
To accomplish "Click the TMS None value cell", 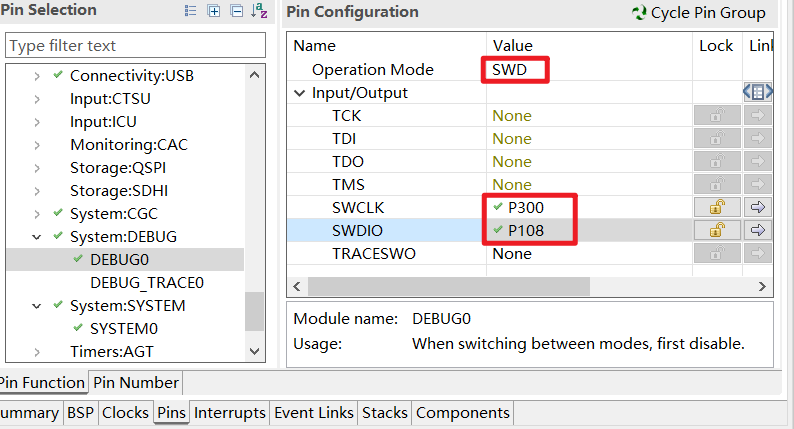I will (x=589, y=185).
